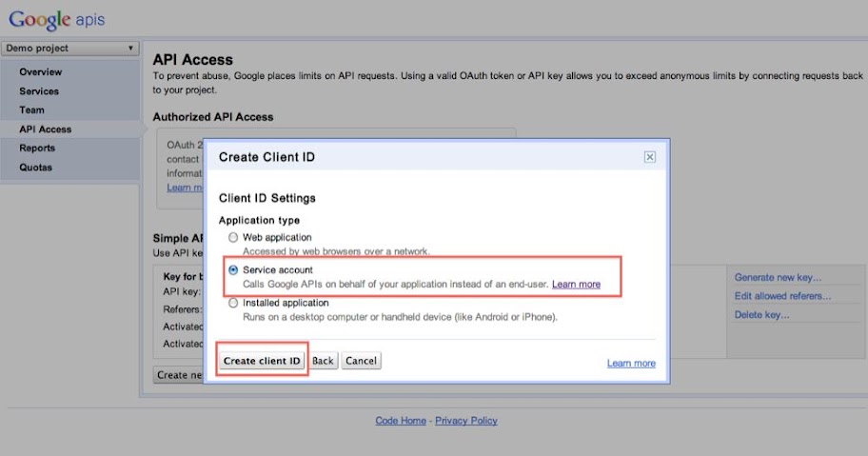Open Quotas in the sidebar

coord(35,168)
